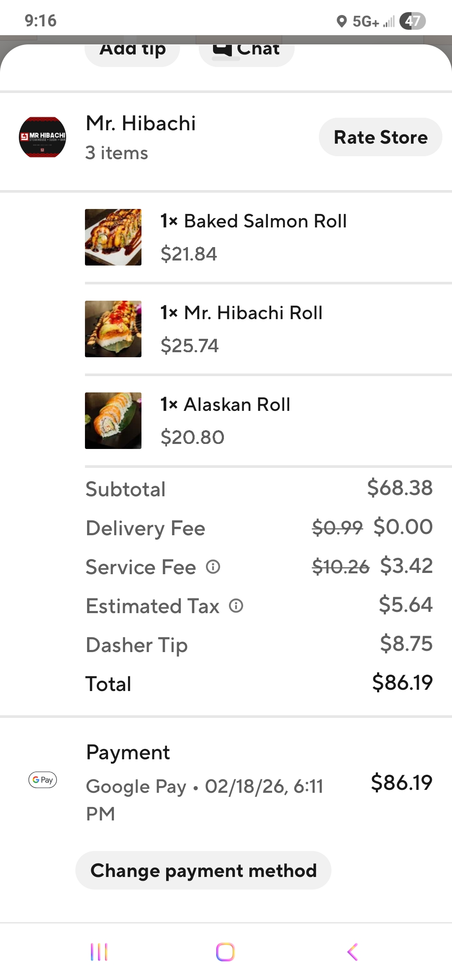The image size is (452, 980).
Task: Select the Baked Salmon Roll item name
Action: coord(254,221)
